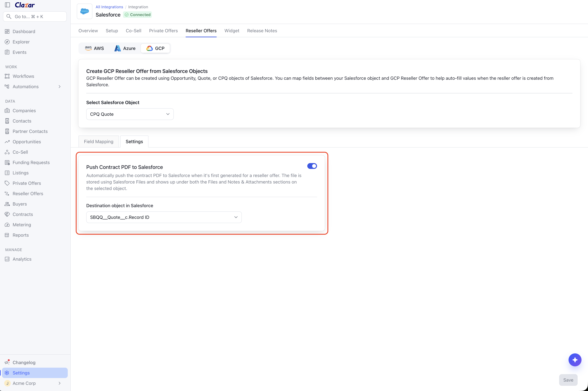588x391 pixels.
Task: Select the Azure cloud provider tab
Action: 125,48
